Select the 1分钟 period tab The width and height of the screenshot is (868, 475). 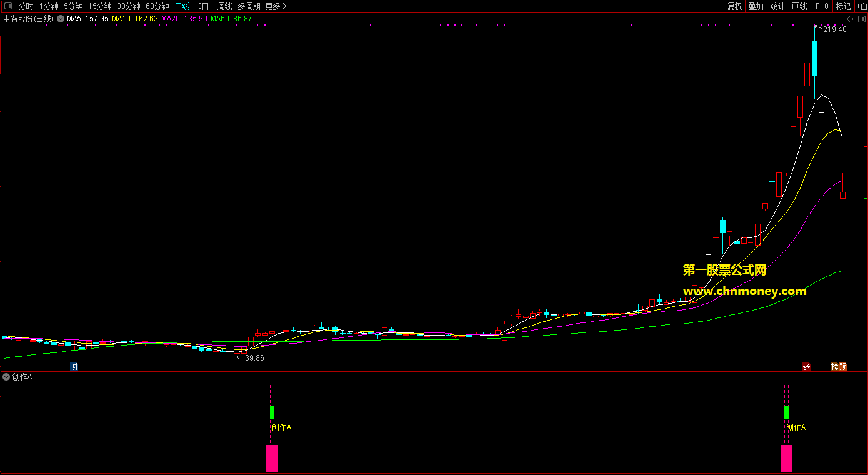tap(49, 6)
